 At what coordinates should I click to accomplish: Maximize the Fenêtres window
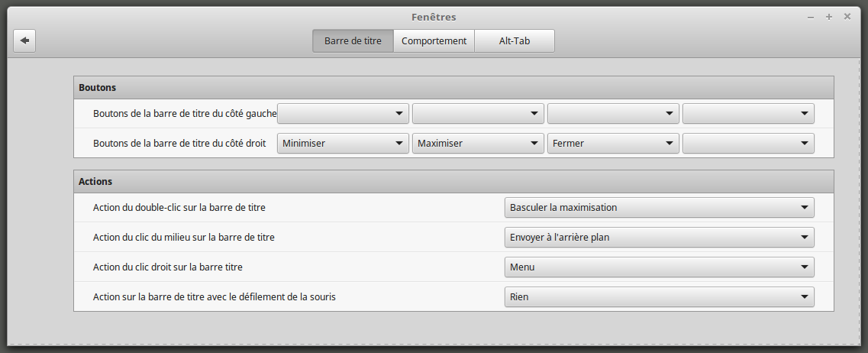[829, 17]
